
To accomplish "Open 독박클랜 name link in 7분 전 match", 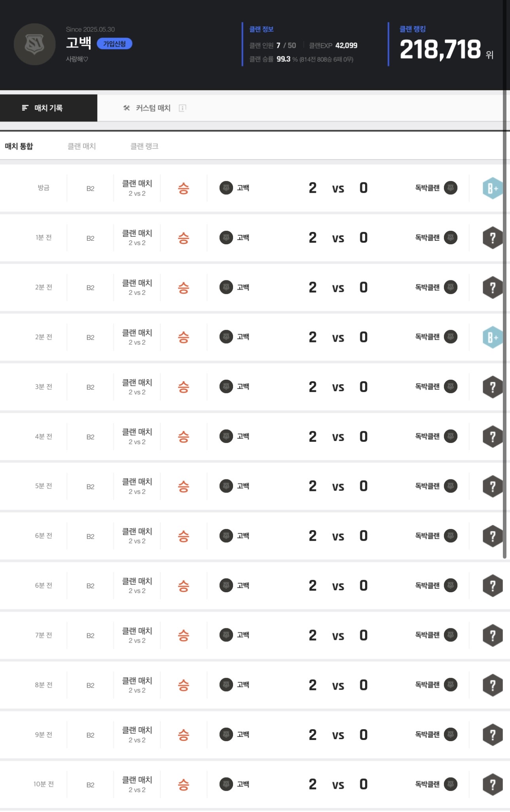I will click(427, 635).
